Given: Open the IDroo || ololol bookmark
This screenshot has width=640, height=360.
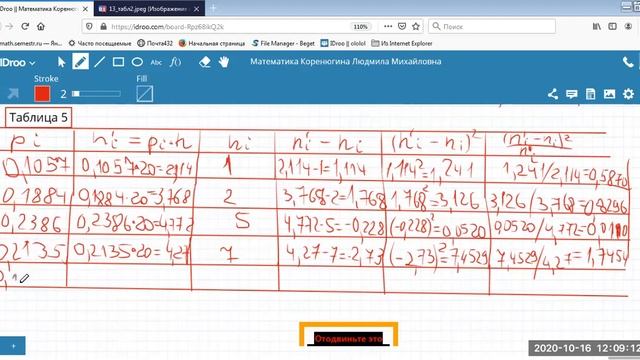Looking at the screenshot, I should [x=343, y=43].
